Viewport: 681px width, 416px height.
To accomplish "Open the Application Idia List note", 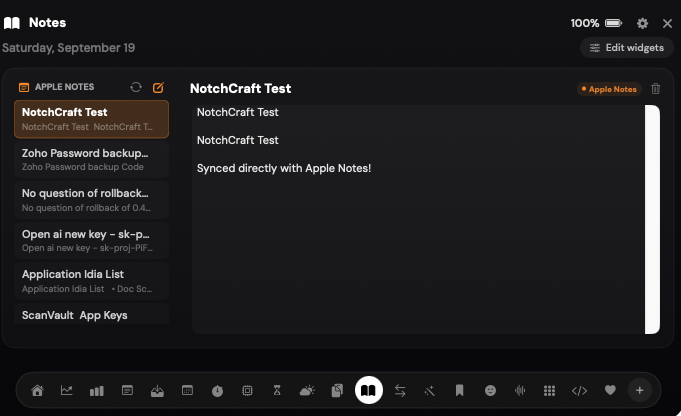I will click(x=91, y=281).
